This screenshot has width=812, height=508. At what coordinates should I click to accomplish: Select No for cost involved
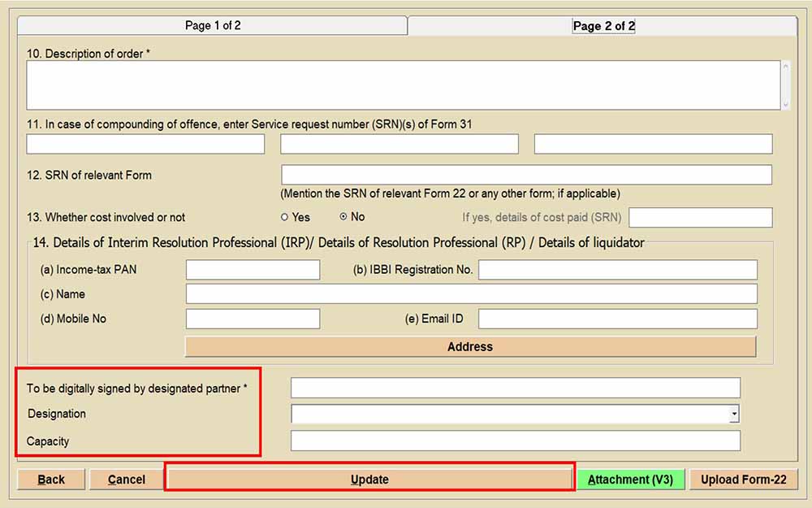[x=343, y=217]
